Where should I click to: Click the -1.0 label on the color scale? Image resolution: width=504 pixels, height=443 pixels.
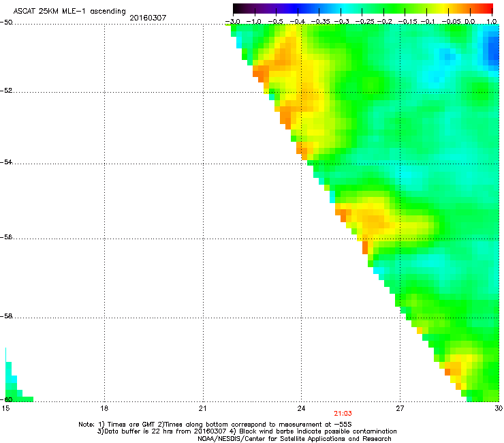click(x=254, y=22)
